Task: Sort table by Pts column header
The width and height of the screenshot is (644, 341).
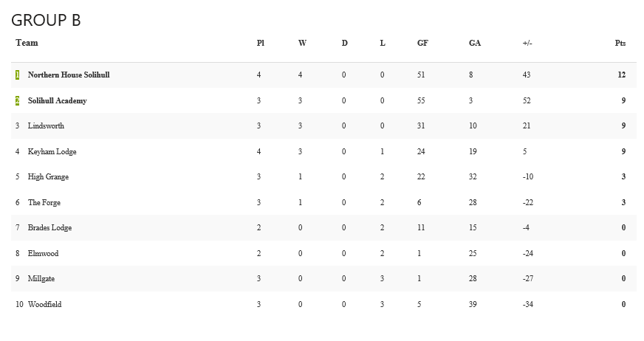Action: pos(620,43)
